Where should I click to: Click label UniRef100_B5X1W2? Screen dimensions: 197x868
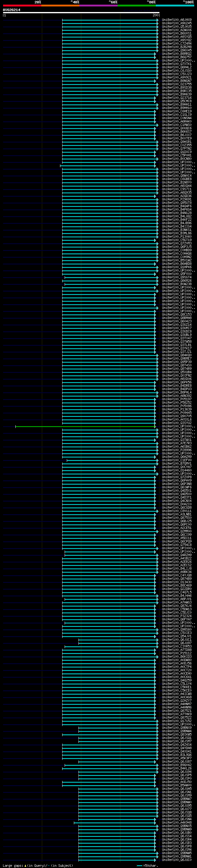pos(177,260)
